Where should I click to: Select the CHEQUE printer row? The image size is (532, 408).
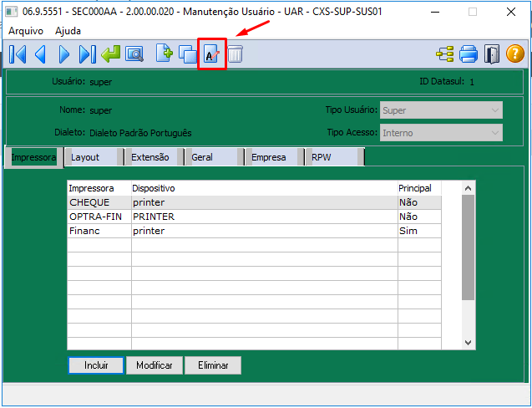coord(255,202)
